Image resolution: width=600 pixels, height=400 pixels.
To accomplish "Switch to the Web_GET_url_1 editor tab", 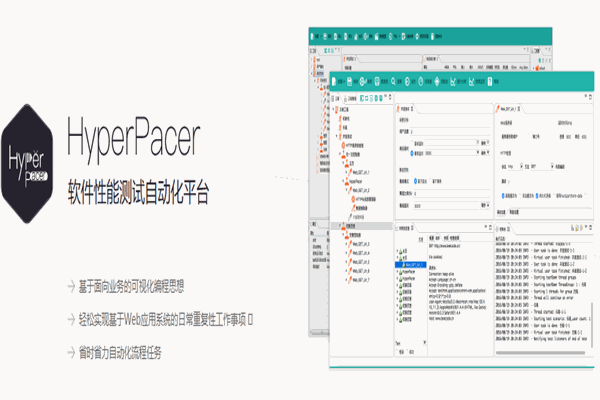I will (509, 109).
